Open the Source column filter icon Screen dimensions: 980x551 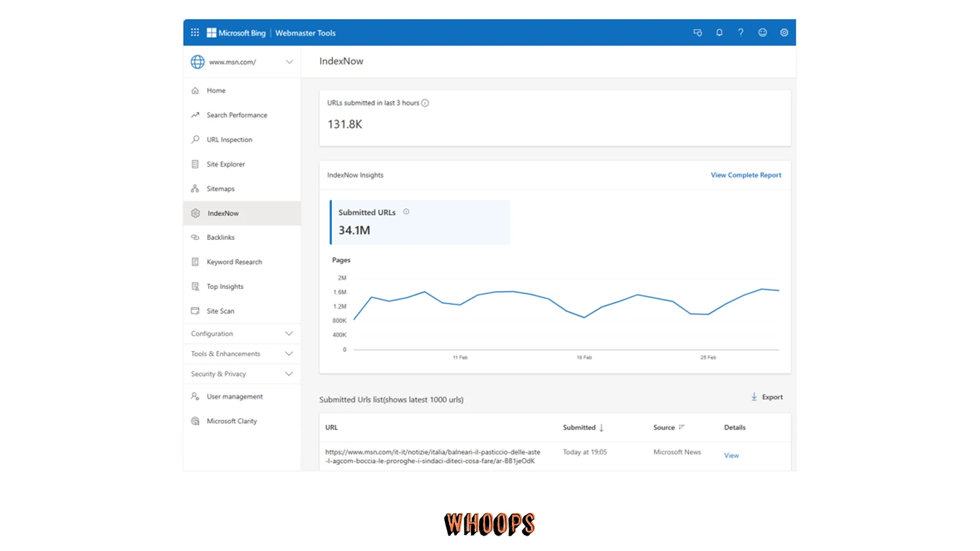point(682,427)
